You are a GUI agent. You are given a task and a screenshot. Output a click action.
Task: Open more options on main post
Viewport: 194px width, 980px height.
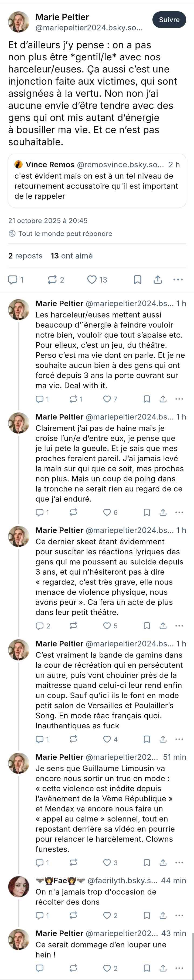[178, 280]
